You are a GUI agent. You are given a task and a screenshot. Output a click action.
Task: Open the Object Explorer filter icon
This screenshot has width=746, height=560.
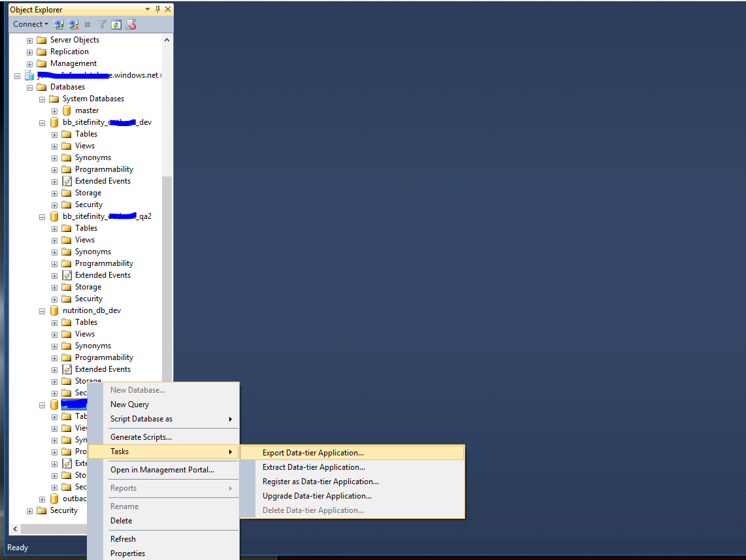(101, 24)
